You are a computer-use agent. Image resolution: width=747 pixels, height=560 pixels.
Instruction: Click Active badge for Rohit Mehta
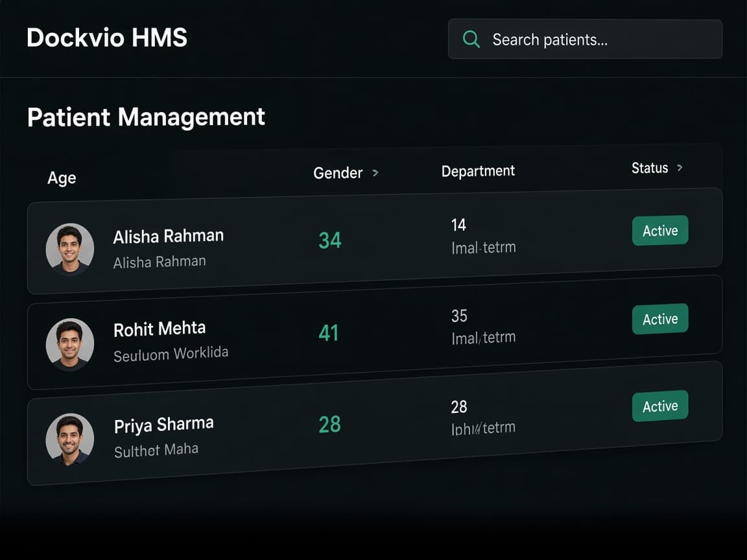coord(660,319)
